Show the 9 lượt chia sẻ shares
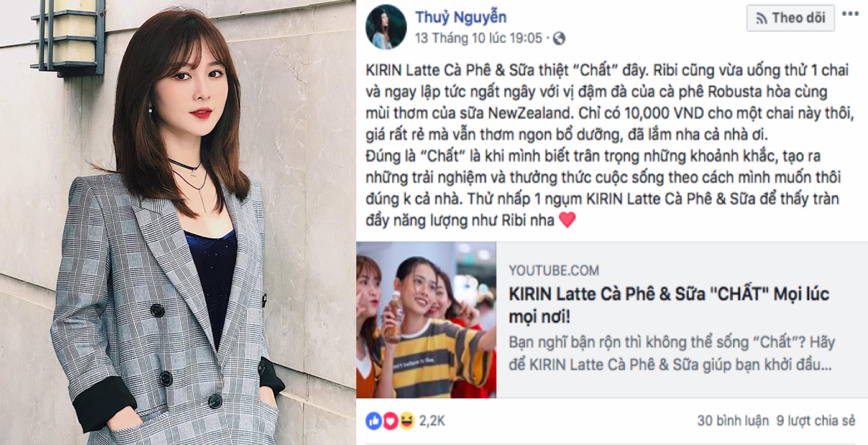The width and height of the screenshot is (868, 445). [816, 421]
